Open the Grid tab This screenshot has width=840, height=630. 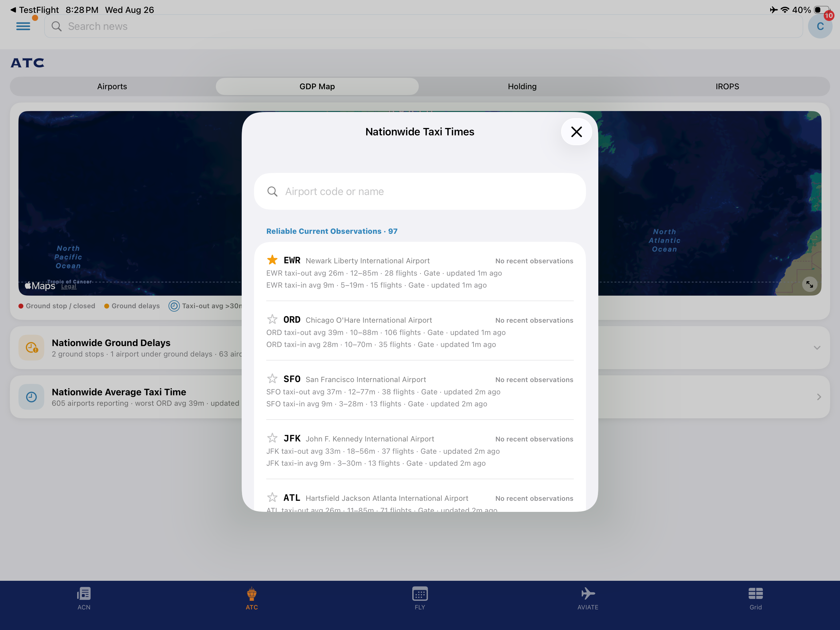point(755,598)
